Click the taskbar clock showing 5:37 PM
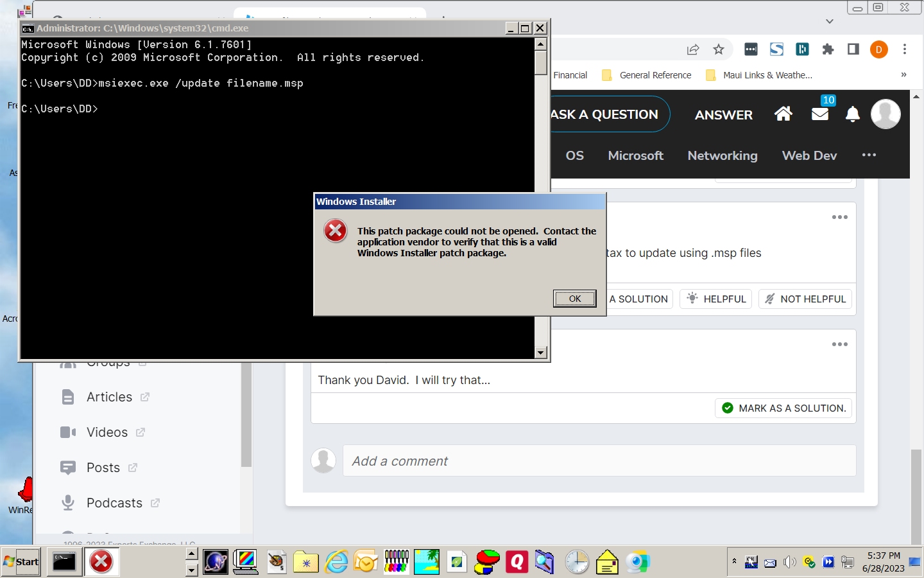This screenshot has height=578, width=924. [884, 562]
